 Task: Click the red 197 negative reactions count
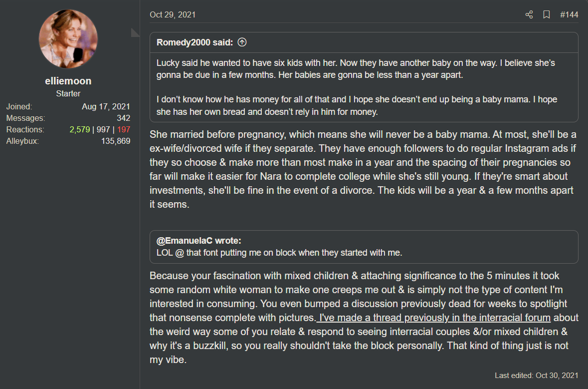point(124,130)
